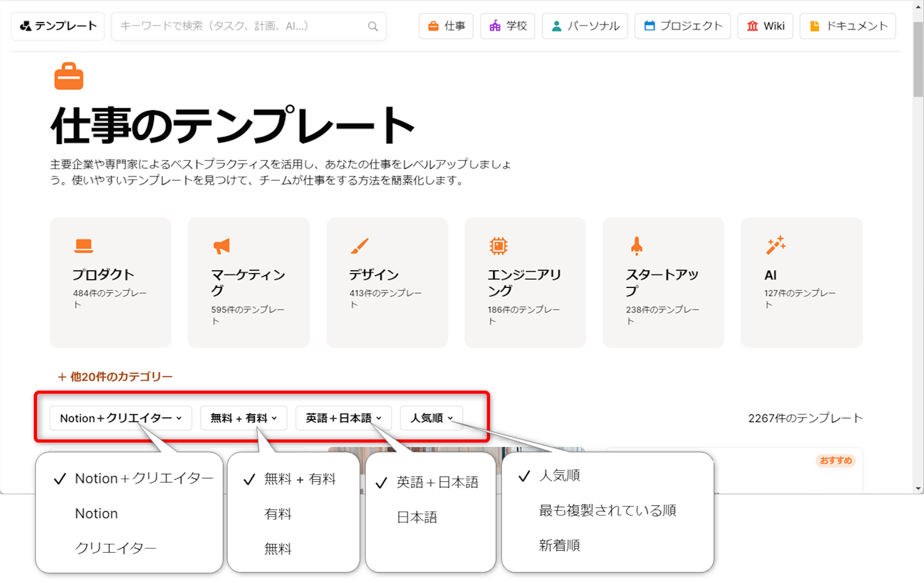Screen dimensions: 924x583
Task: Open the 学校 category tab
Action: pos(508,26)
